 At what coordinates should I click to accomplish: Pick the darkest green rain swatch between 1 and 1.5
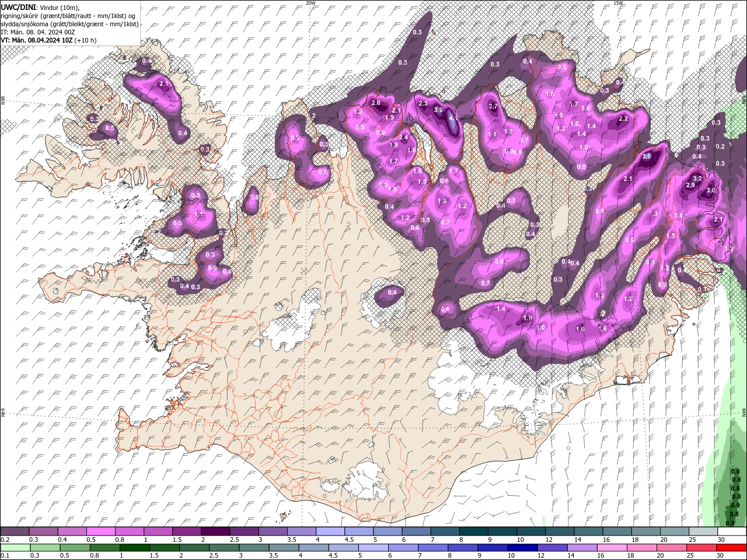click(x=135, y=548)
